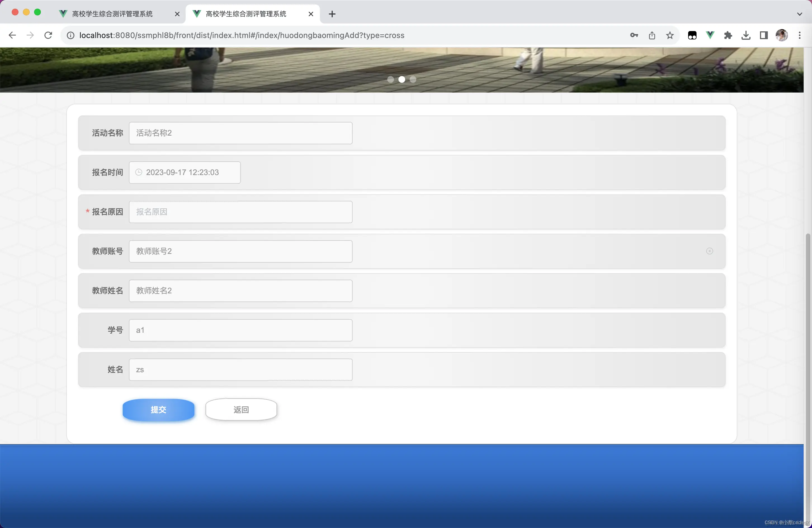Viewport: 812px width, 528px height.
Task: Toggle the browser side panel icon
Action: tap(764, 36)
